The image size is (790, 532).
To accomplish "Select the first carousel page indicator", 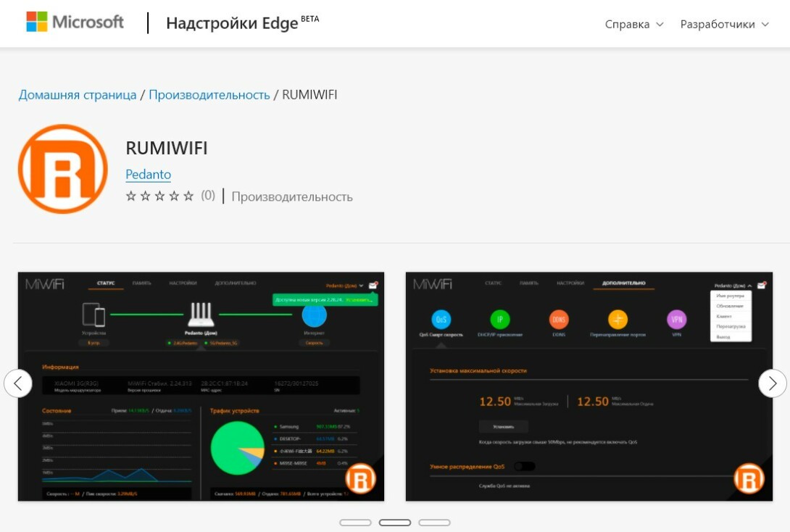I will click(355, 523).
